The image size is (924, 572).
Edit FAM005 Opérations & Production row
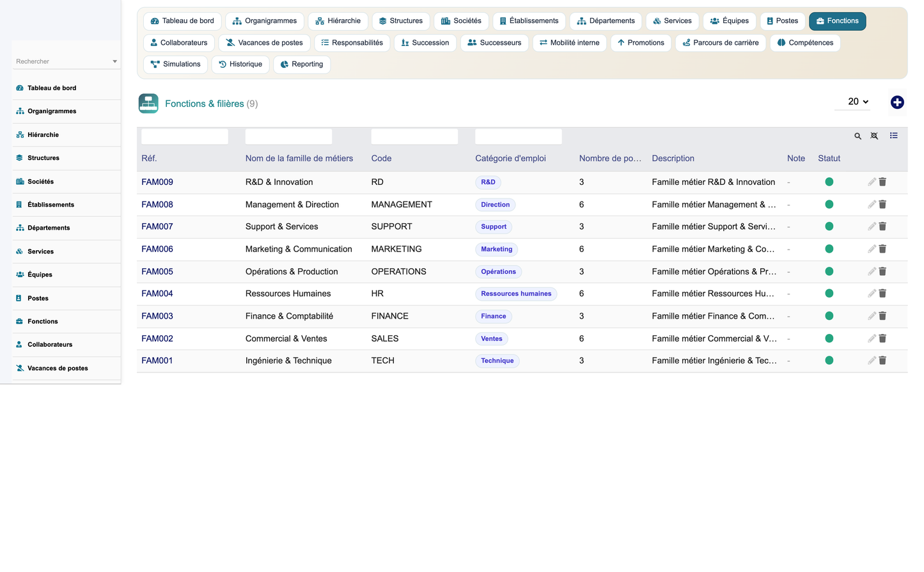point(872,271)
